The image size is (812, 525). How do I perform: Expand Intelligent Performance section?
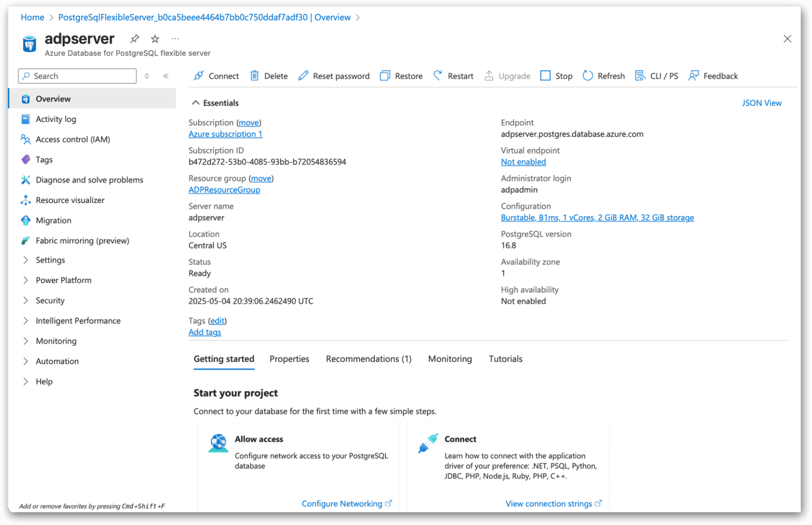coord(25,321)
